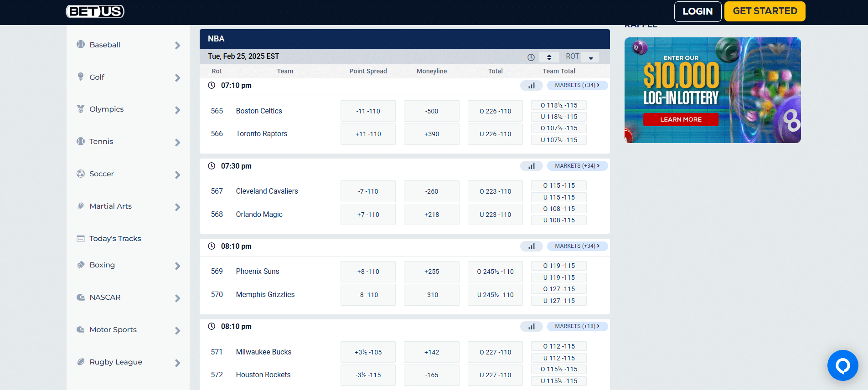Select Houston Rockets -165 moneyline

point(432,375)
